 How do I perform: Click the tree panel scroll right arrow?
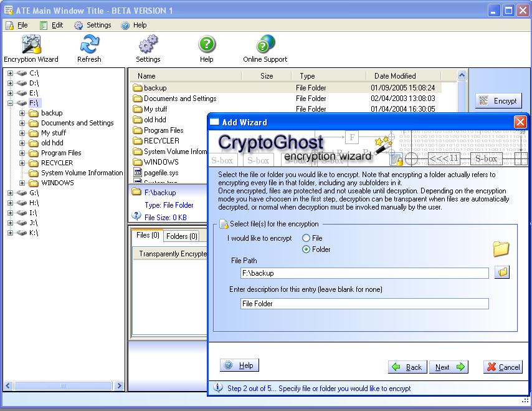click(x=119, y=386)
